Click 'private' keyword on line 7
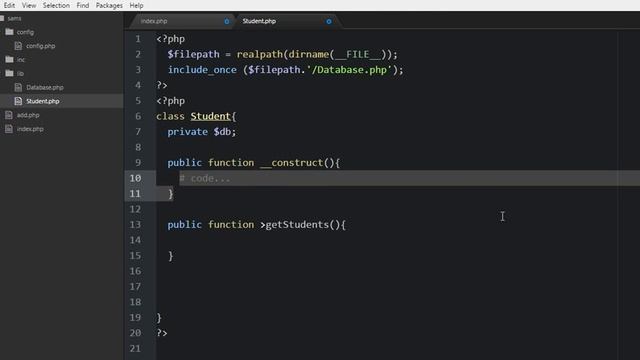640x360 pixels. pos(187,132)
